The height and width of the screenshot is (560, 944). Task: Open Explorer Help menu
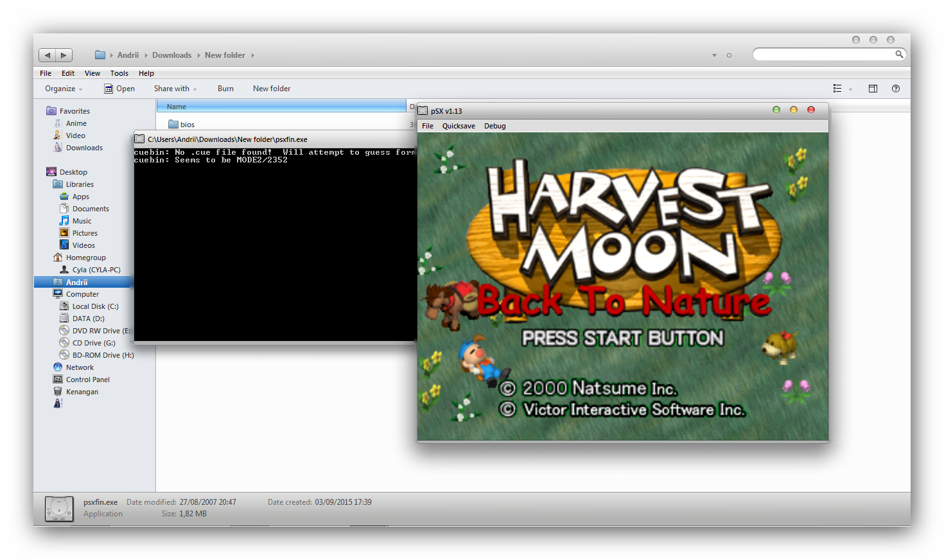(146, 73)
